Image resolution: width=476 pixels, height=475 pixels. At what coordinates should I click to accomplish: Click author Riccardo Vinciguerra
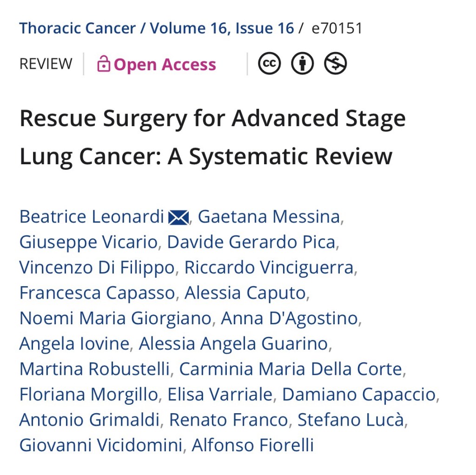click(269, 268)
